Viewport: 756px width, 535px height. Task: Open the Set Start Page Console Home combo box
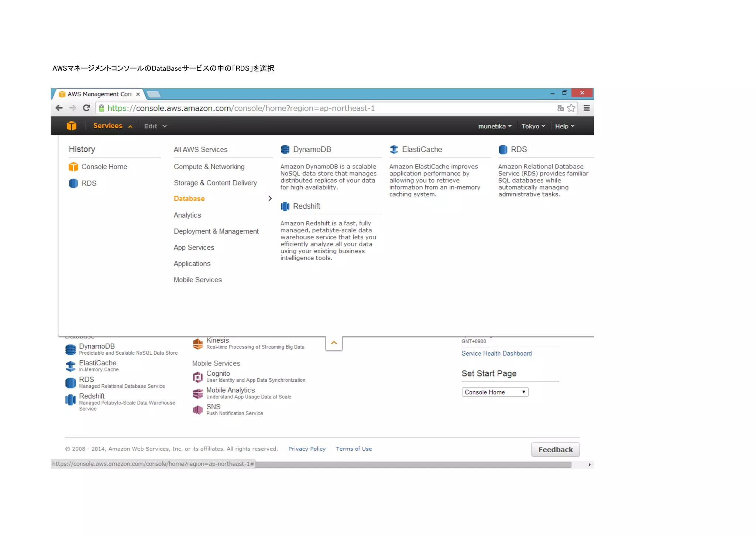point(495,392)
